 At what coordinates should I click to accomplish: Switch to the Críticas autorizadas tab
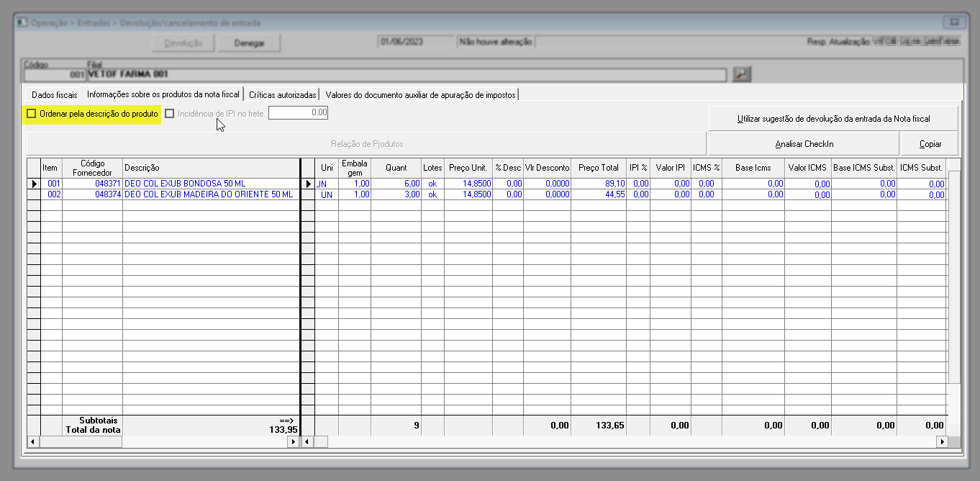282,94
